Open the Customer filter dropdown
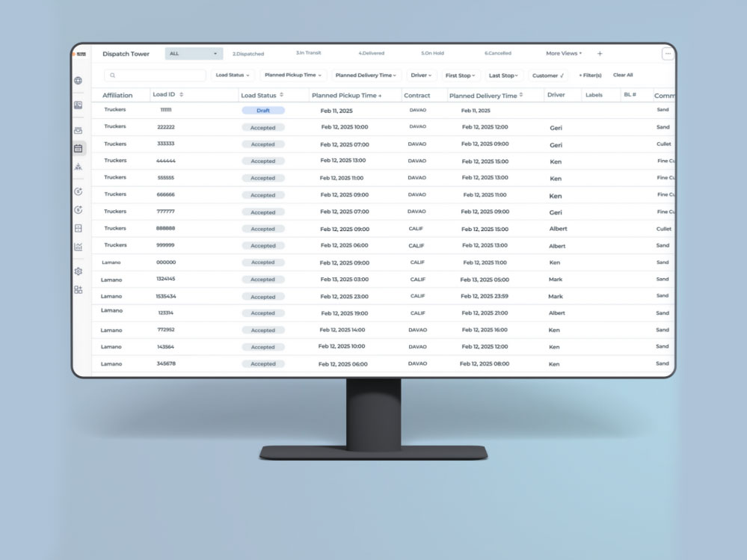Viewport: 747px width, 560px height. (548, 76)
